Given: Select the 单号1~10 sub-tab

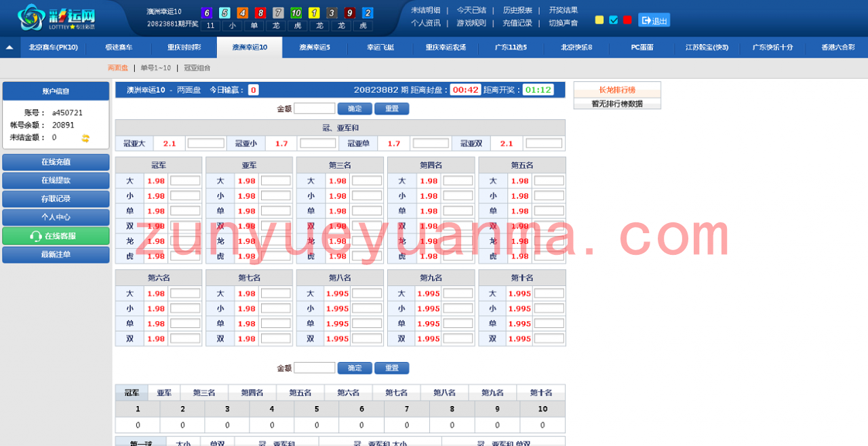Looking at the screenshot, I should click(156, 68).
